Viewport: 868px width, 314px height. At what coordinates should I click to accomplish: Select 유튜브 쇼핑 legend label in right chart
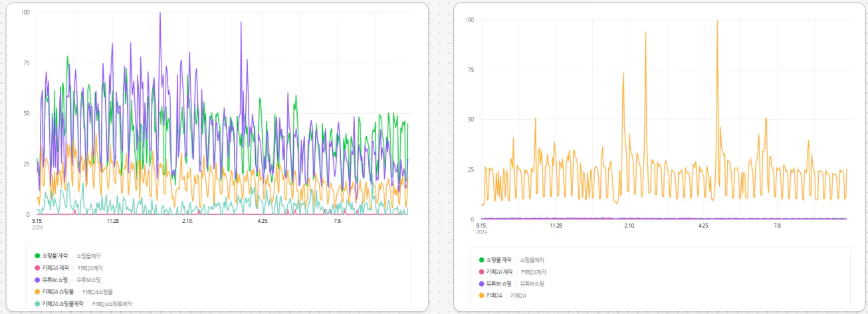[x=499, y=283]
